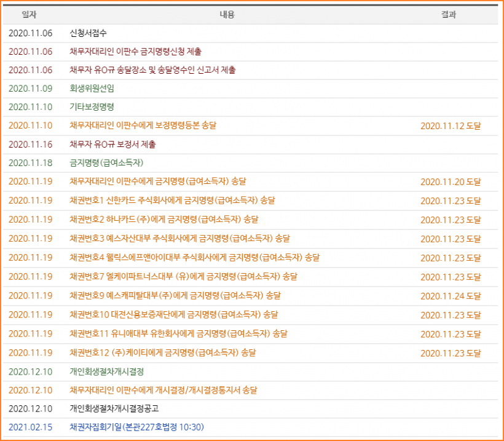Click 도달 result in 유니애대부 row
Screen dimensions: 504x441
pos(451,334)
